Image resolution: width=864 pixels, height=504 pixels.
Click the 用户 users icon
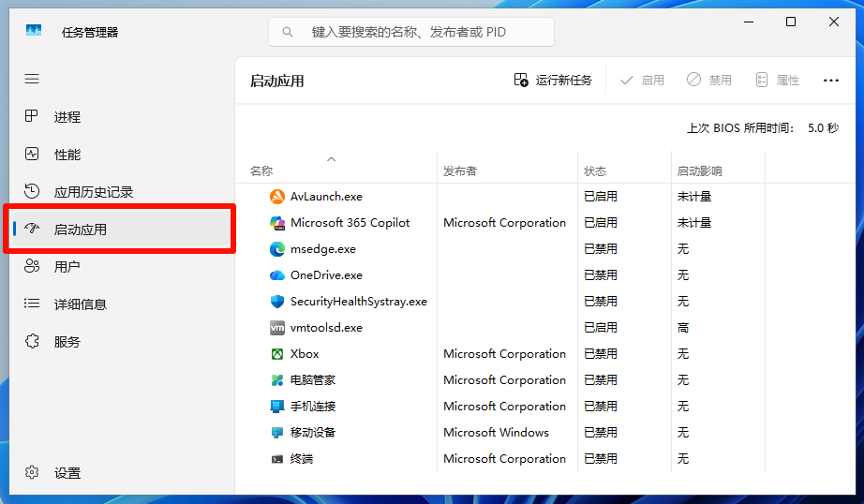[32, 266]
